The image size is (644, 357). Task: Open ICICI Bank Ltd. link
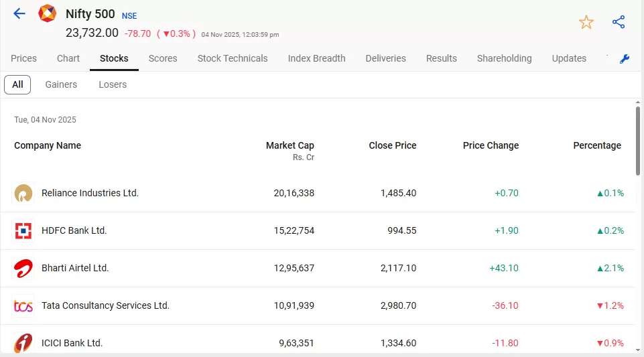coord(72,343)
